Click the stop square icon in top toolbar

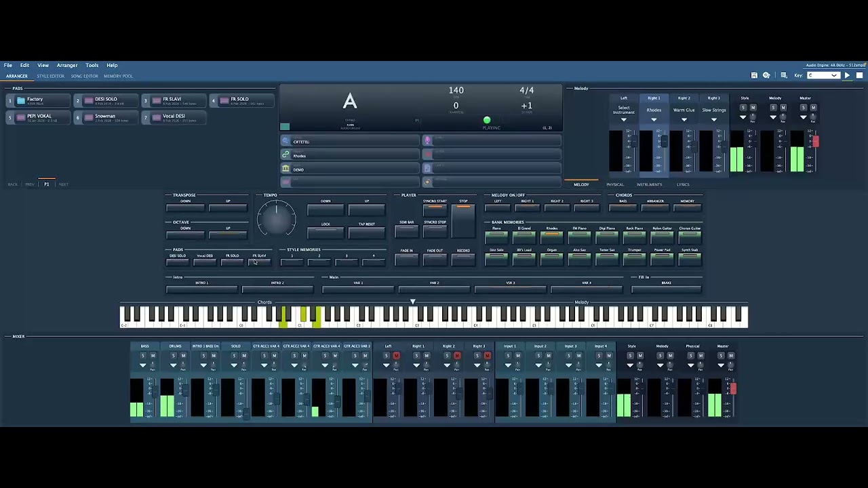coord(859,75)
